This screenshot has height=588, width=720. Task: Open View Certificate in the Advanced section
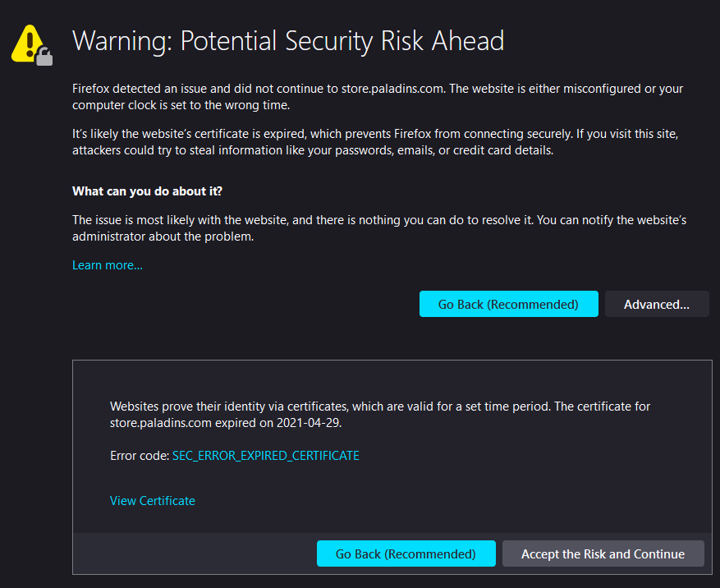(152, 500)
